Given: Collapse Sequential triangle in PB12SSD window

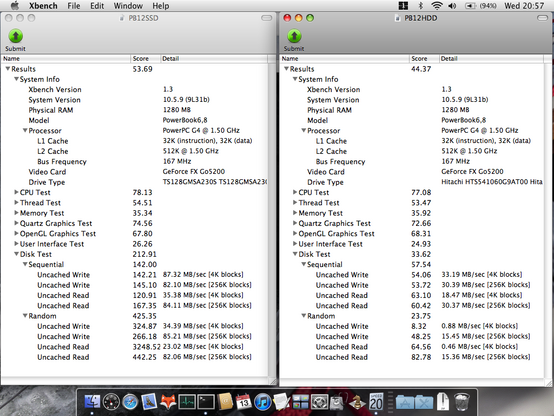Looking at the screenshot, I should click(25, 264).
